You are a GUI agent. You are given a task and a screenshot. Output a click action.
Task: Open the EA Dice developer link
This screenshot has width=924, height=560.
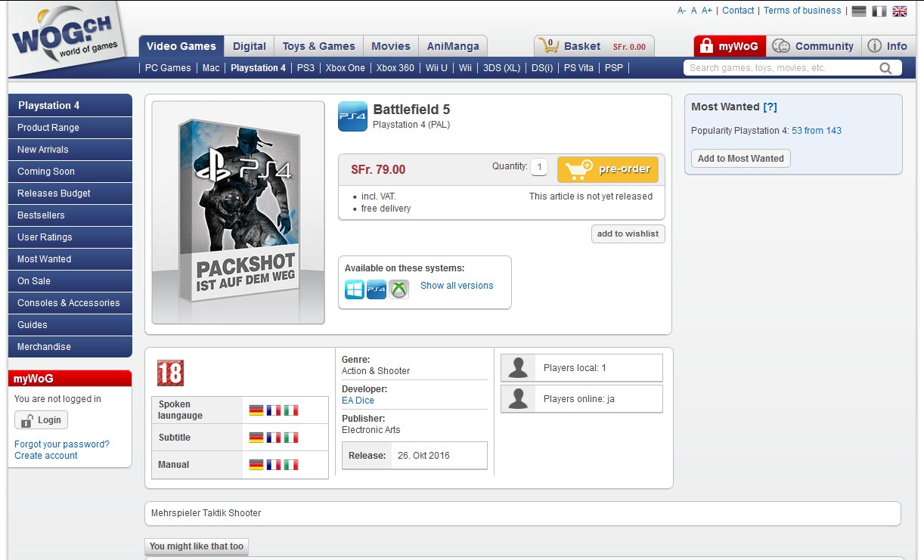[x=358, y=401]
